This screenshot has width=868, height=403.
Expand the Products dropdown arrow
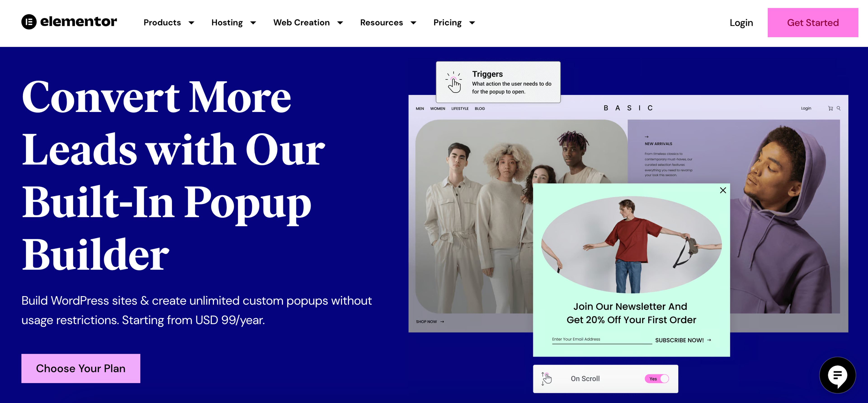tap(191, 23)
